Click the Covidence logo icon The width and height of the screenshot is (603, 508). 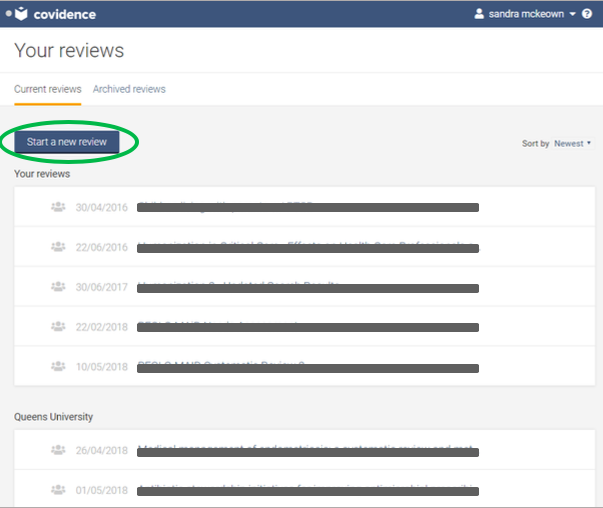[22, 14]
